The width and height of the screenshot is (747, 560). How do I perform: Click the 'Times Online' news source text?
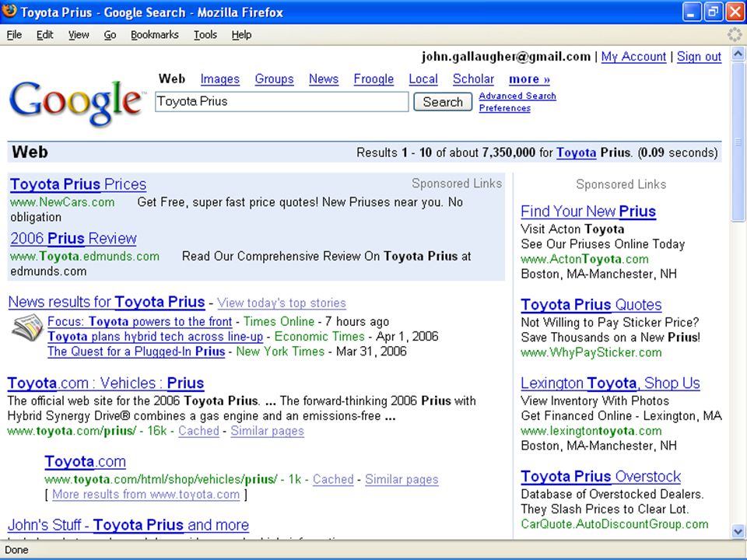click(x=279, y=321)
